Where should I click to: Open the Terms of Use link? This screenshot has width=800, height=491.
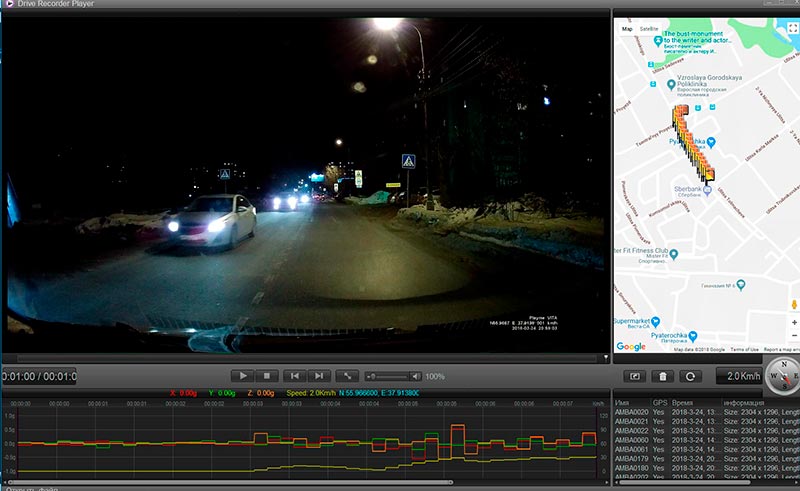point(743,349)
